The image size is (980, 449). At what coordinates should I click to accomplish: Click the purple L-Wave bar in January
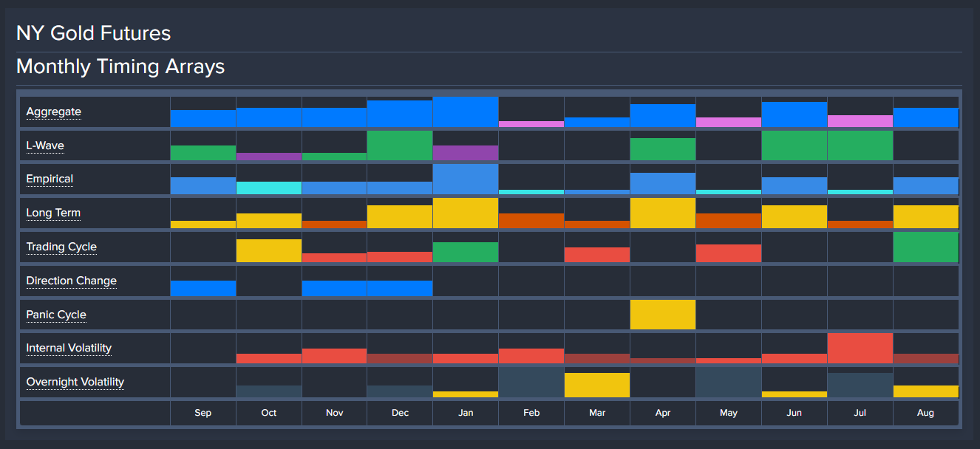[x=466, y=153]
